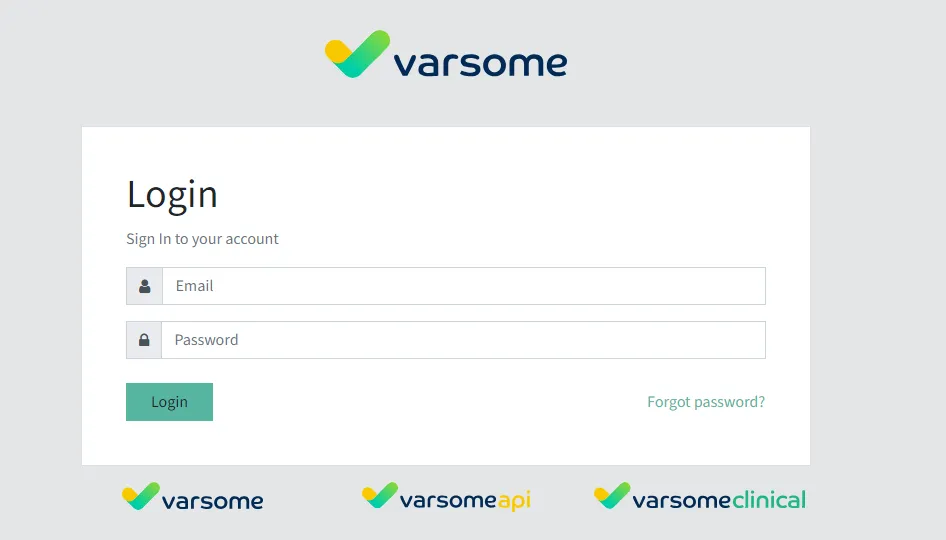This screenshot has width=946, height=540.
Task: Click the green "clinical" text in footer logo
Action: (x=768, y=499)
